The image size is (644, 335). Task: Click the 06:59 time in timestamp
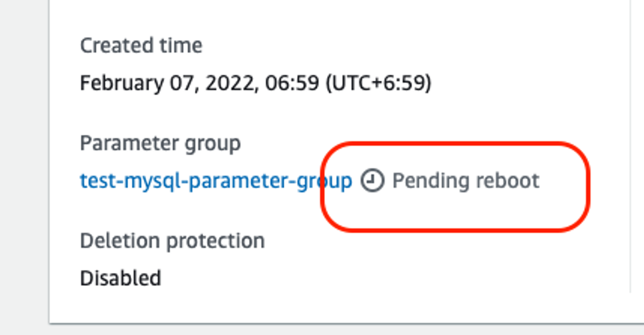(292, 83)
